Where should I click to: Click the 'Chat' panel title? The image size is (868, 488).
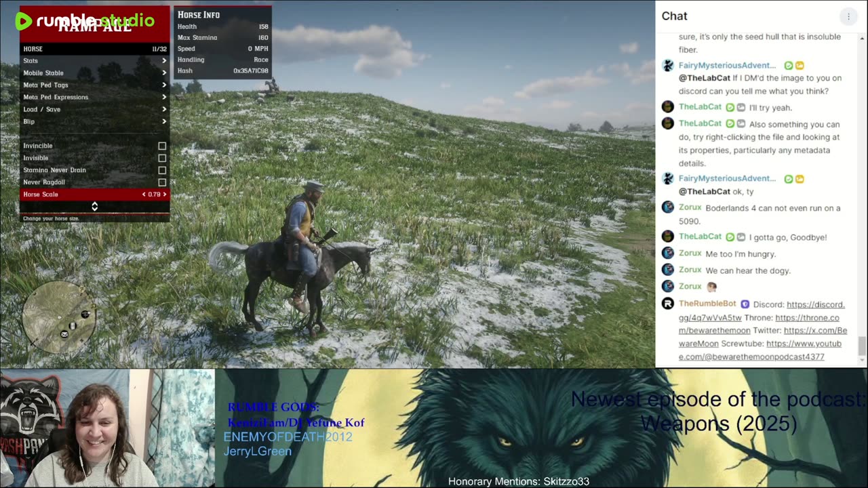coord(675,16)
